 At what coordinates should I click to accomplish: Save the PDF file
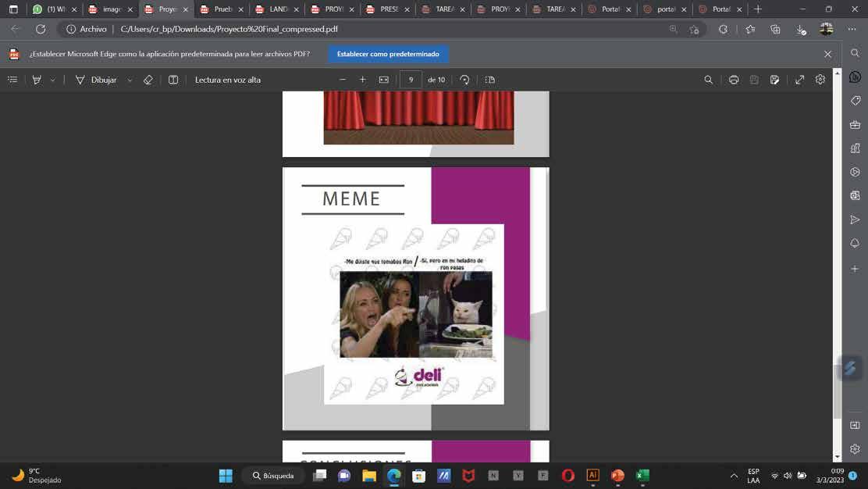(754, 80)
